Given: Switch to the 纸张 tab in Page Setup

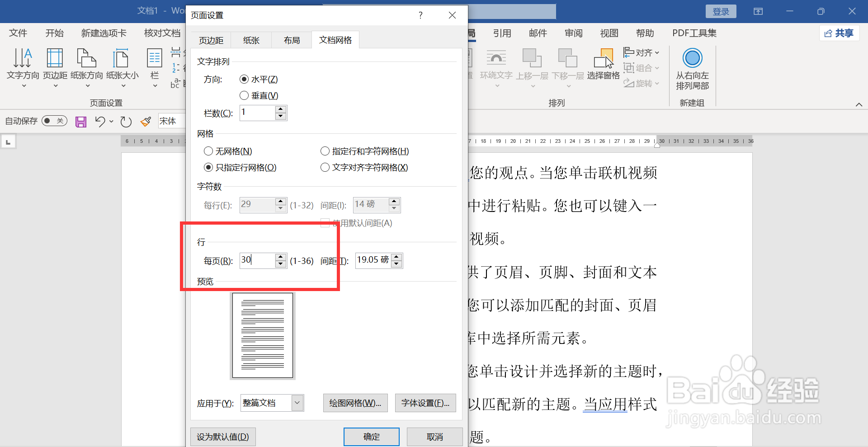Looking at the screenshot, I should click(x=251, y=40).
